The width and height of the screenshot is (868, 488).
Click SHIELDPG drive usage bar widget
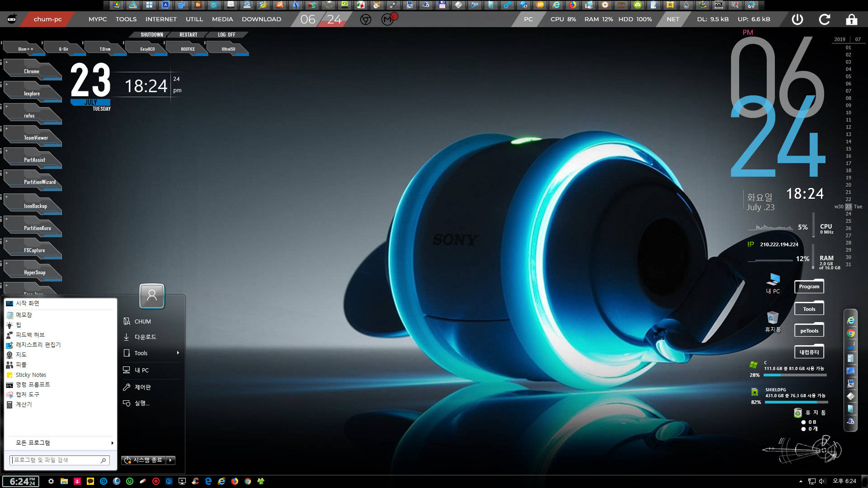point(796,402)
